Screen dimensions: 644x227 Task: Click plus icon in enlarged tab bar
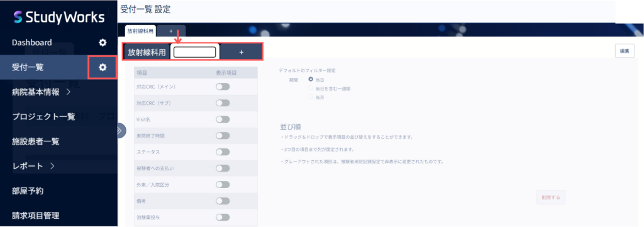click(x=241, y=52)
